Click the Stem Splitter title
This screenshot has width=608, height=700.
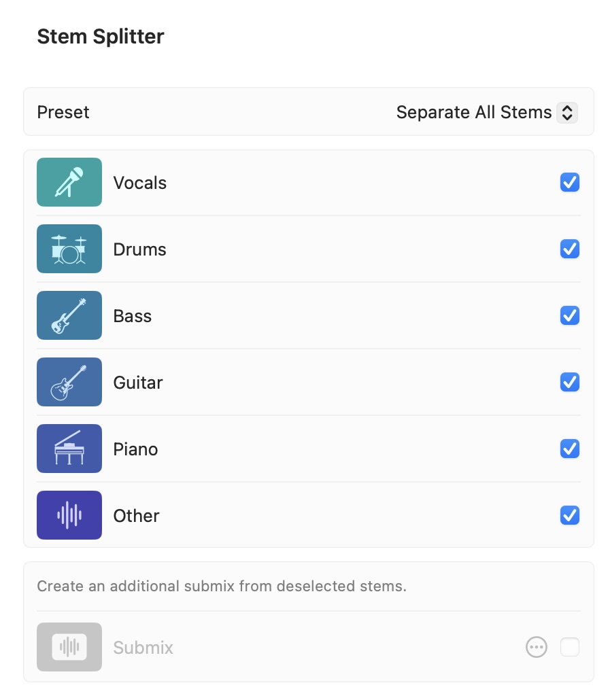pos(100,36)
